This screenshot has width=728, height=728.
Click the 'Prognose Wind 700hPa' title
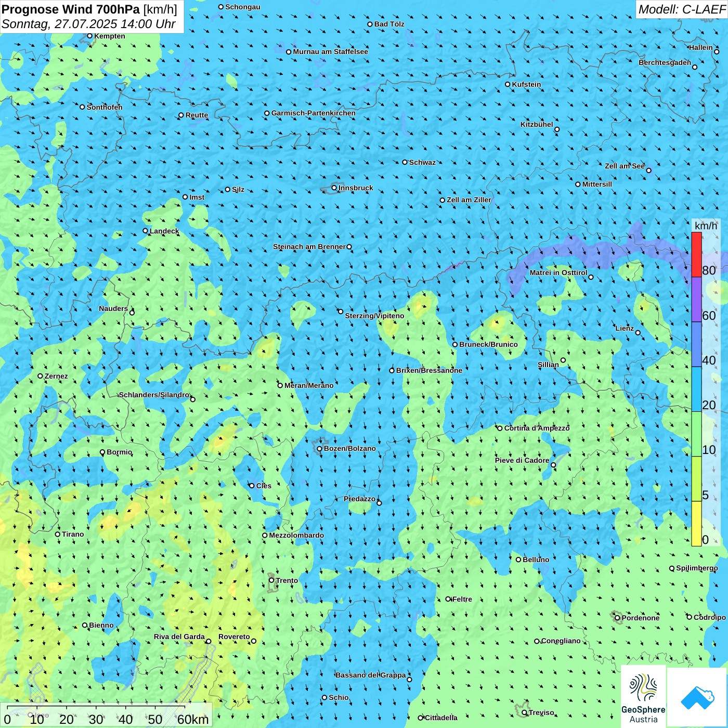[71, 9]
